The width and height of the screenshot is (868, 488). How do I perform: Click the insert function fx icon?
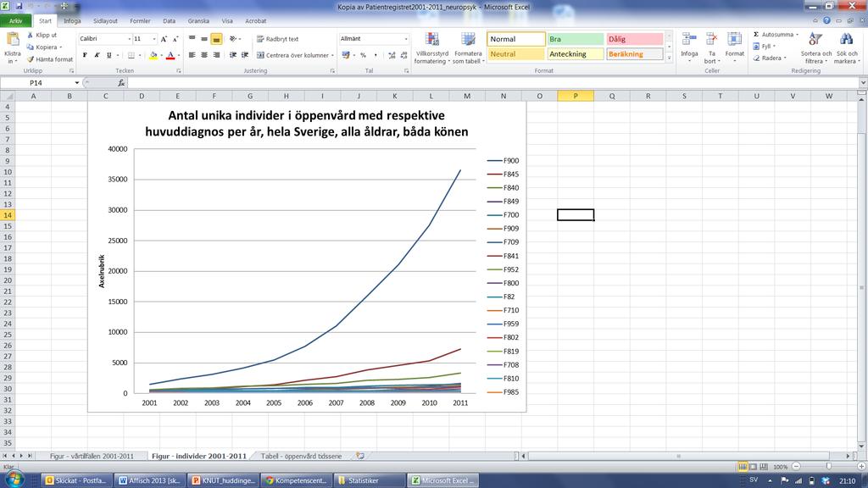[121, 82]
